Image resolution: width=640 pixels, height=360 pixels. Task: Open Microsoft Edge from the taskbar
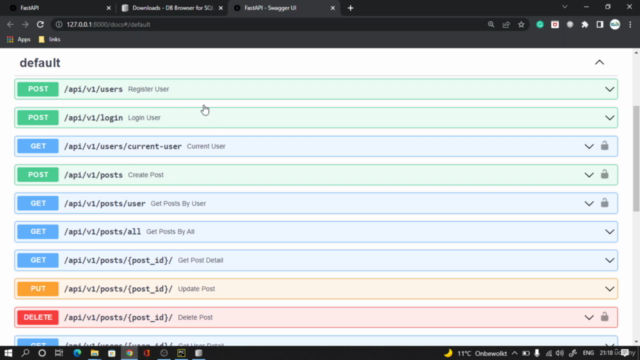[77, 353]
